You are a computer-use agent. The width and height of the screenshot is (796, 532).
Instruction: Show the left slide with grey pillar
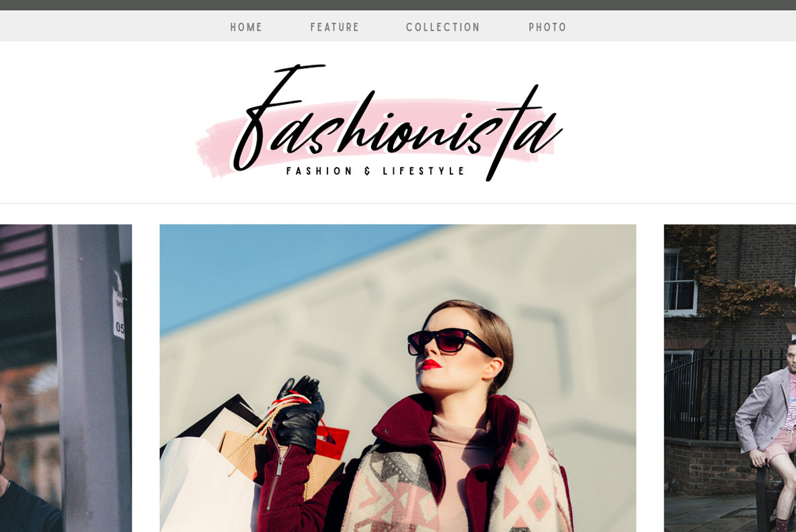point(66,378)
